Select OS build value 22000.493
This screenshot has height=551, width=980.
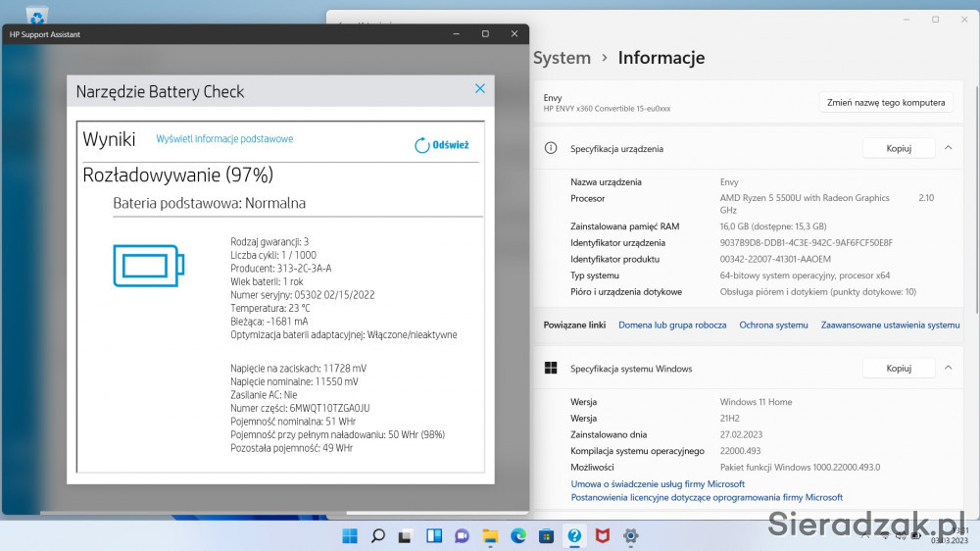pyautogui.click(x=741, y=451)
